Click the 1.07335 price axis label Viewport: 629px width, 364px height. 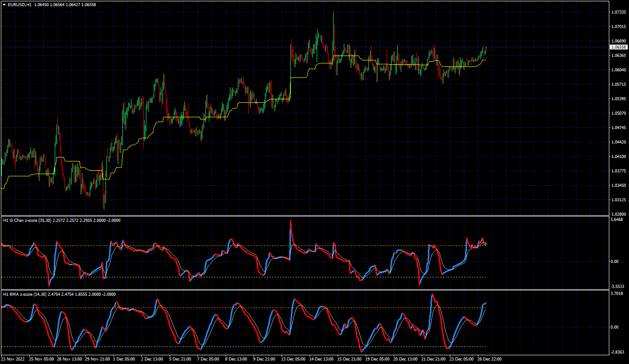(618, 12)
